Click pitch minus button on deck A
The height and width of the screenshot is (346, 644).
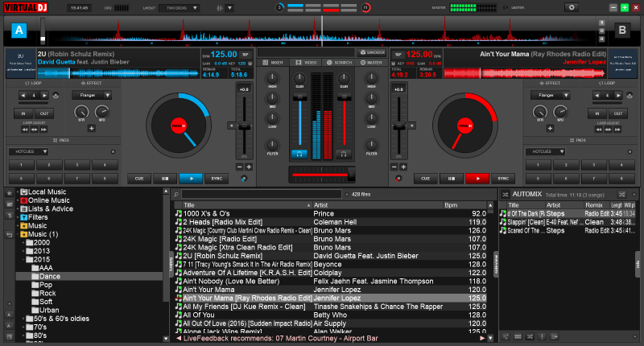(x=240, y=167)
